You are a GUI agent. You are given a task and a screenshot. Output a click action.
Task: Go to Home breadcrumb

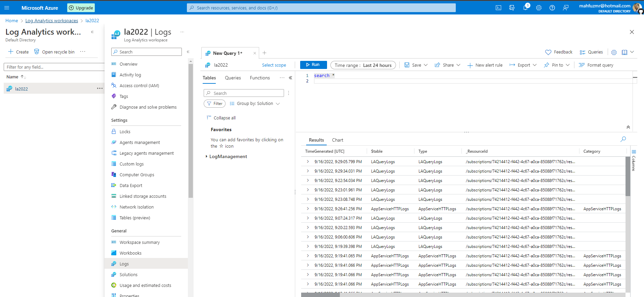[x=12, y=21]
